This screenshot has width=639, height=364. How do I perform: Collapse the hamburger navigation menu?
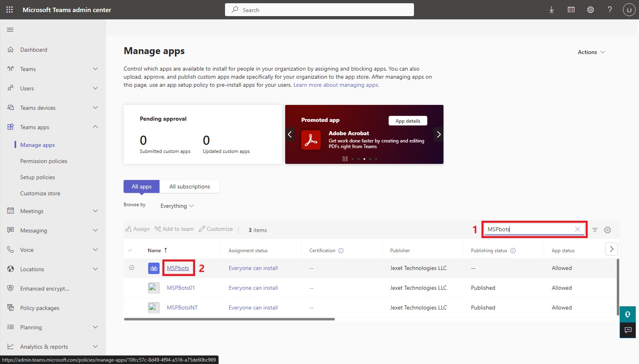click(x=11, y=29)
